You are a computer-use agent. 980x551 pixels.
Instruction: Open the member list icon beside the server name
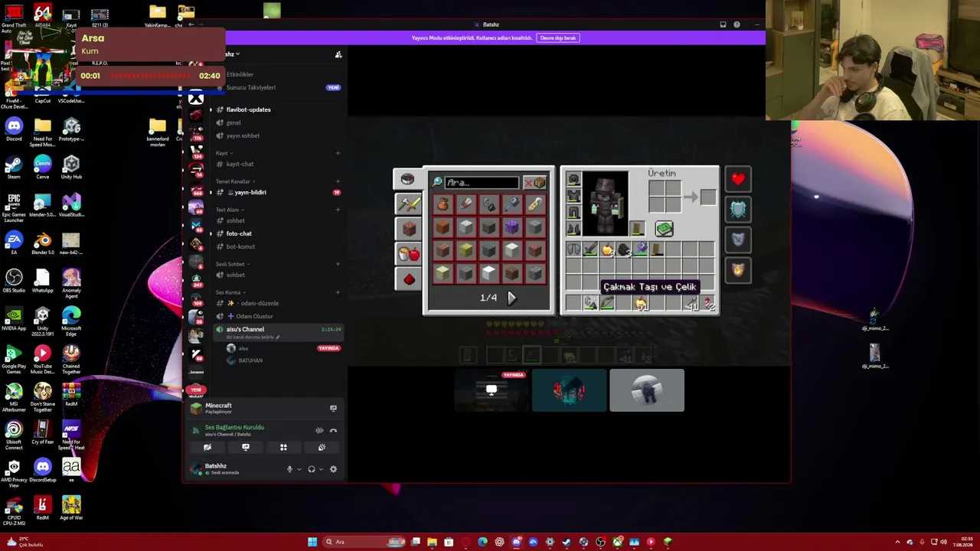tap(338, 54)
